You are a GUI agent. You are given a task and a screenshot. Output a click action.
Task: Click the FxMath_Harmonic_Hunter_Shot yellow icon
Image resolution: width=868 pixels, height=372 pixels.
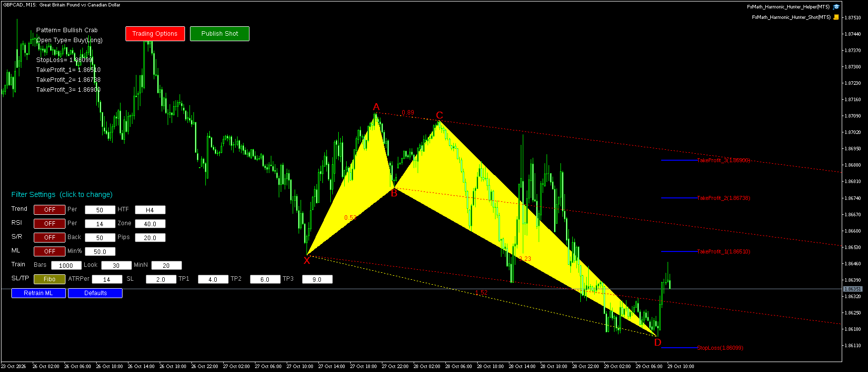[x=836, y=17]
